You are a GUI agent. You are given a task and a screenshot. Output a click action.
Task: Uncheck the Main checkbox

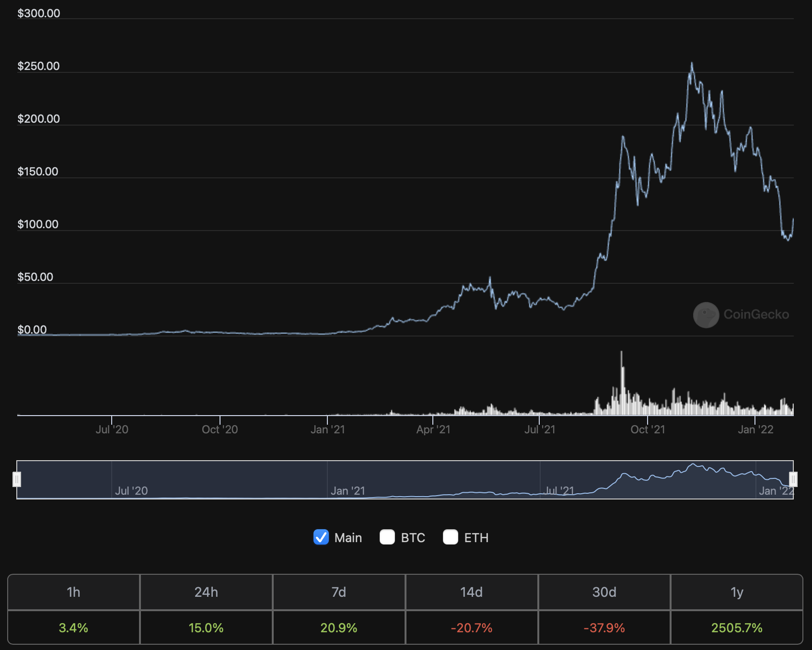[x=321, y=537]
